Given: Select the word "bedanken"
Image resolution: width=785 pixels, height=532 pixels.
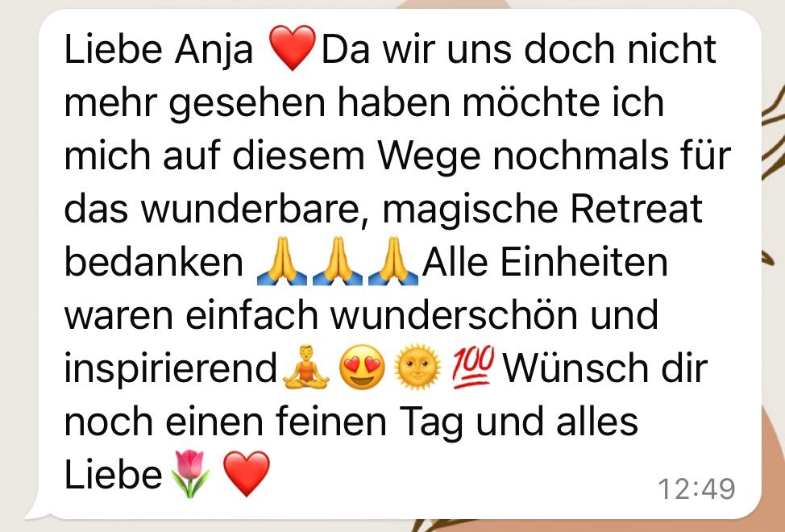Looking at the screenshot, I should click(154, 262).
